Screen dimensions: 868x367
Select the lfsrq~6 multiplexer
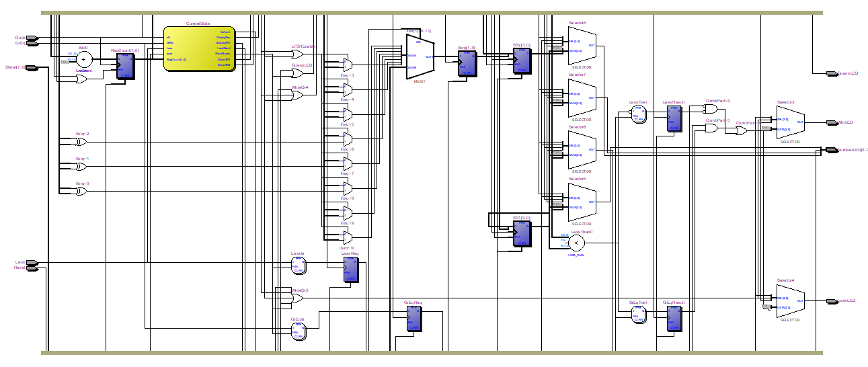pyautogui.click(x=348, y=139)
